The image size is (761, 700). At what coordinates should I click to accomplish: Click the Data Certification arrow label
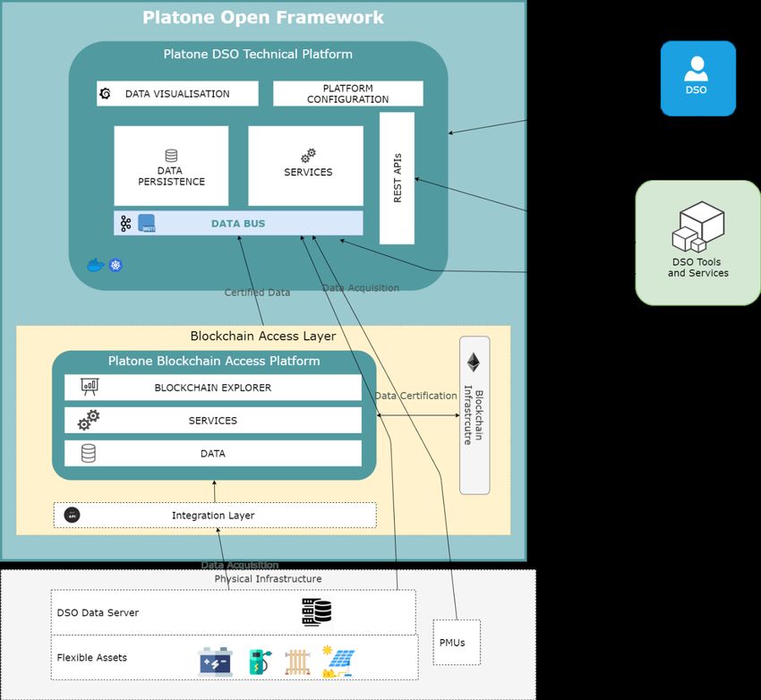coord(416,396)
